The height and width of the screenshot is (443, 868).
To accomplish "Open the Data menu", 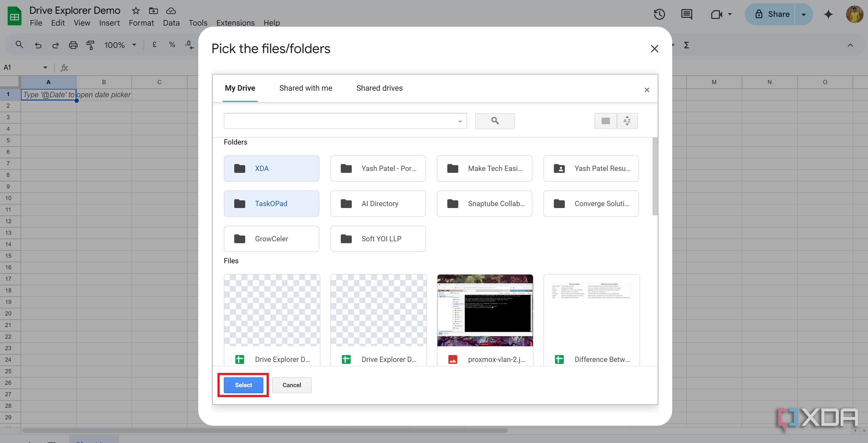I will click(x=171, y=23).
